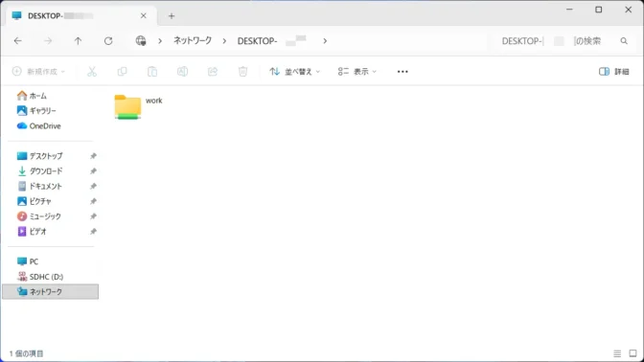
Task: Click the Cut scissors icon
Action: click(92, 72)
